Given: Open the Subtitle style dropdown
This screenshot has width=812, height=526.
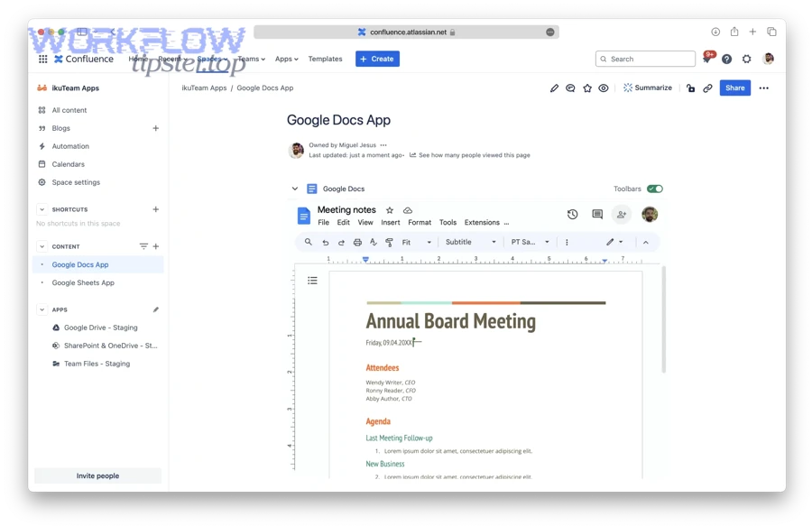Looking at the screenshot, I should point(471,243).
